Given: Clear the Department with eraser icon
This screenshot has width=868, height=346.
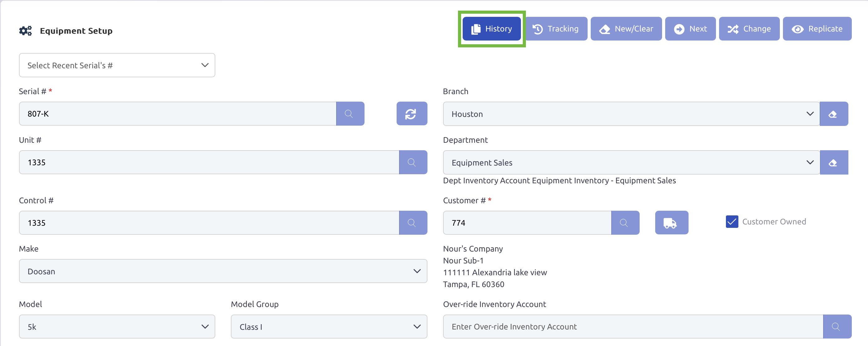Looking at the screenshot, I should point(833,162).
